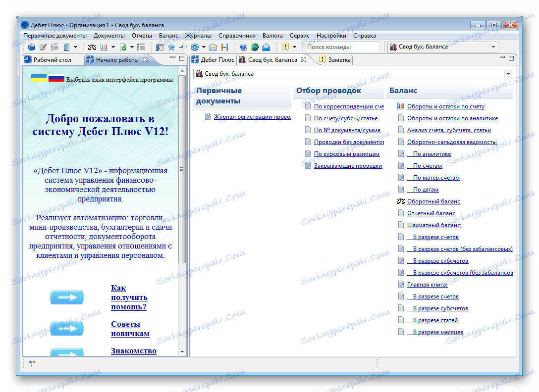Open the Справочники menu
The image size is (539, 392).
[237, 36]
